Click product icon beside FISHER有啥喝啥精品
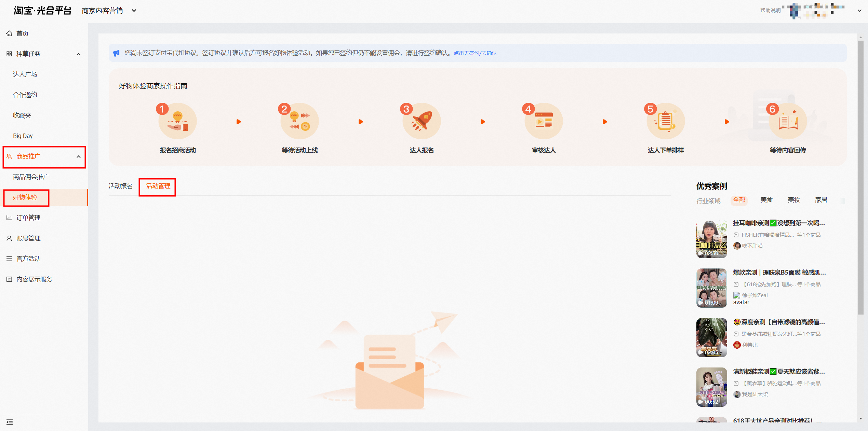 click(736, 235)
